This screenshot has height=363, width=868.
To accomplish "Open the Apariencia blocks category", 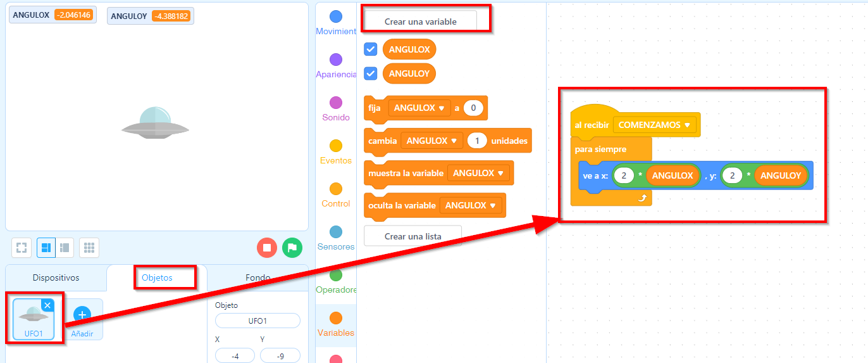I will (336, 66).
